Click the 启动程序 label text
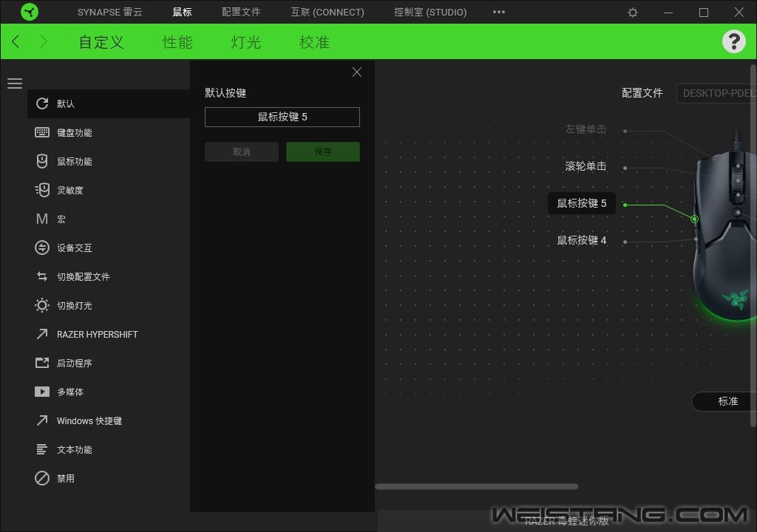 75,363
